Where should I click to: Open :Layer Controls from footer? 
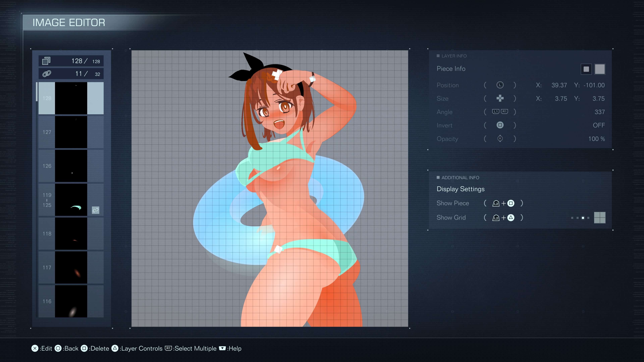click(x=141, y=349)
